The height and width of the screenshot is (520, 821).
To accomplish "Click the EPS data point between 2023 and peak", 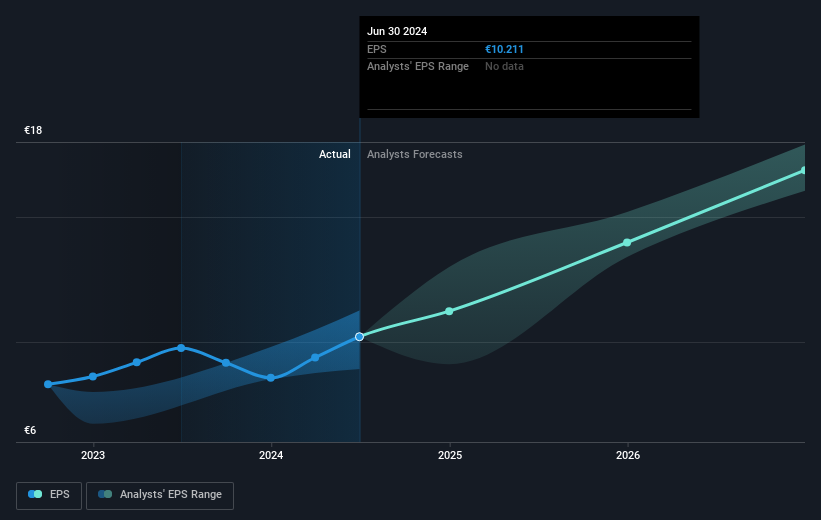I will click(x=137, y=362).
